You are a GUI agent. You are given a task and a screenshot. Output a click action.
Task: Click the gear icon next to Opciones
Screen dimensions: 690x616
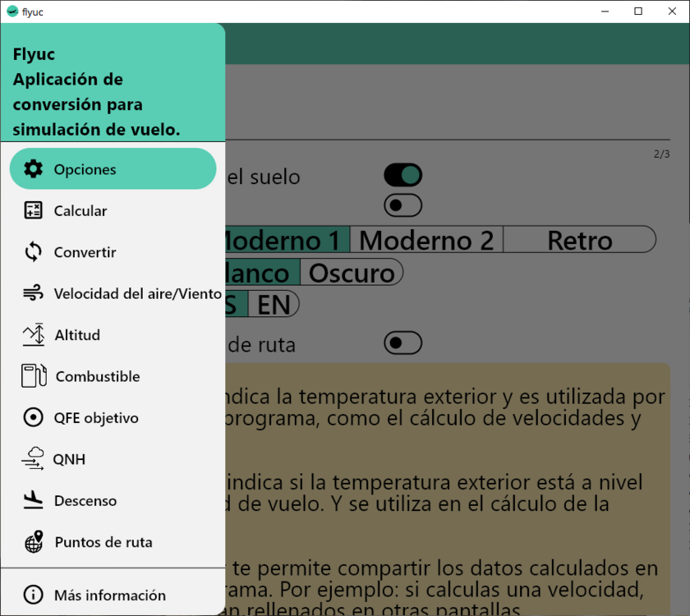click(34, 169)
